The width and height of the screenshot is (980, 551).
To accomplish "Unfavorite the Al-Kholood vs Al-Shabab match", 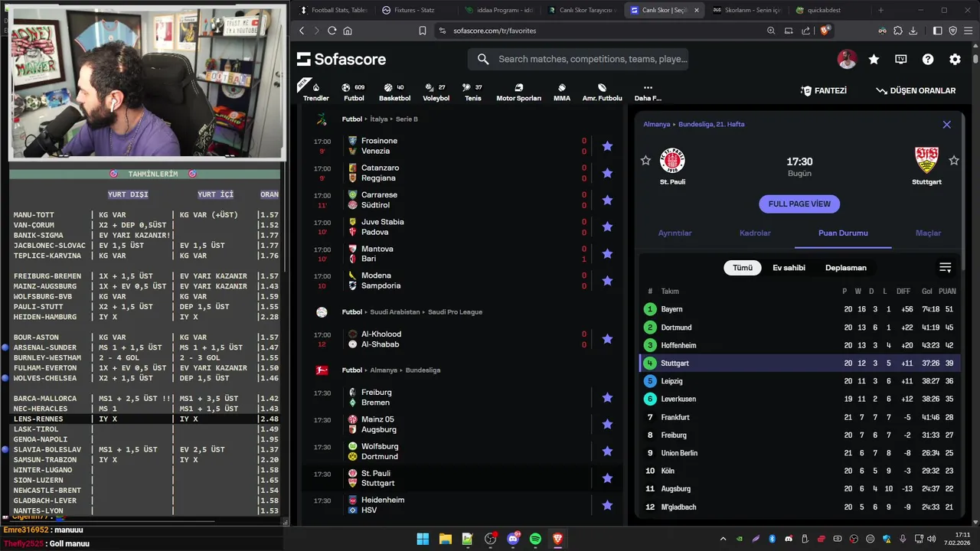I will pos(607,339).
